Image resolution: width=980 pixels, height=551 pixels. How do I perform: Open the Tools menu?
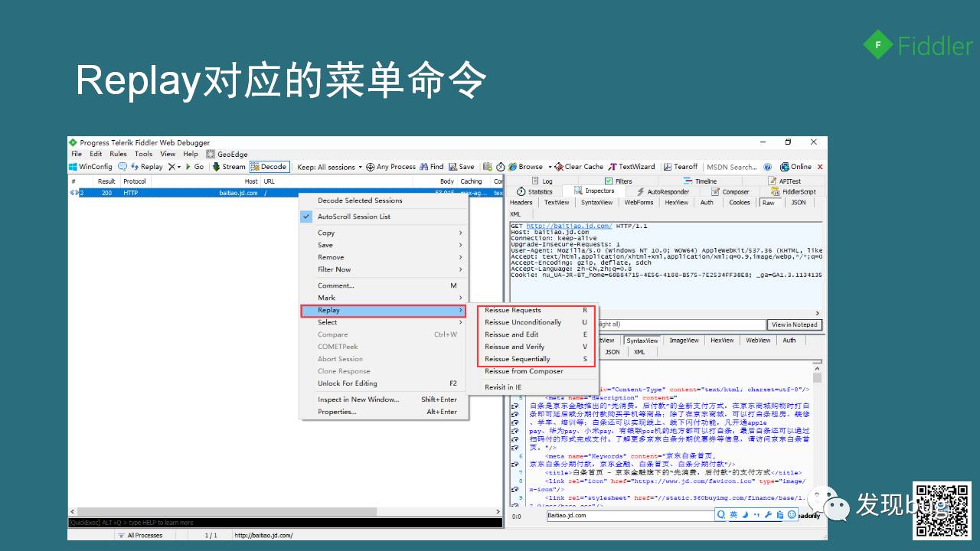[144, 154]
